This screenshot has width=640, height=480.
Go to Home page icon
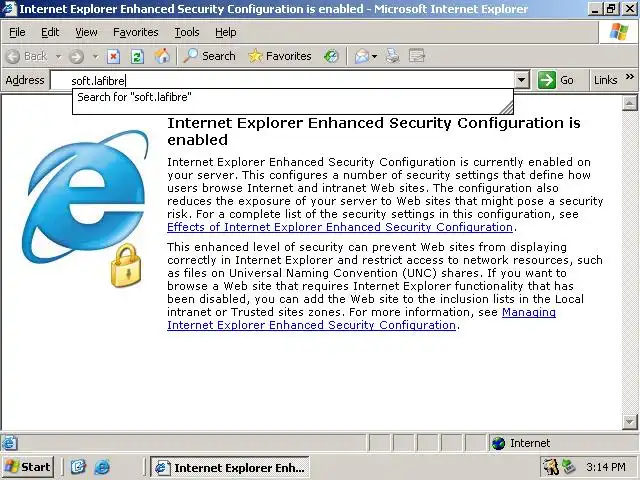(162, 56)
